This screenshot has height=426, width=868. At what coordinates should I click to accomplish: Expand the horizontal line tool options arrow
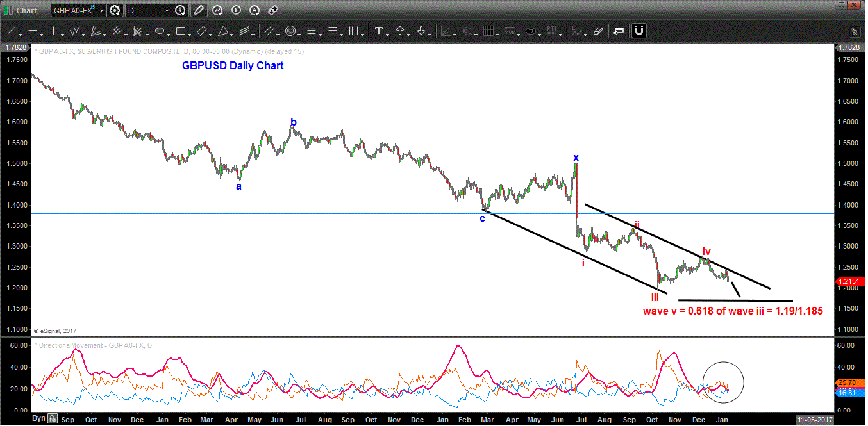tap(42, 33)
